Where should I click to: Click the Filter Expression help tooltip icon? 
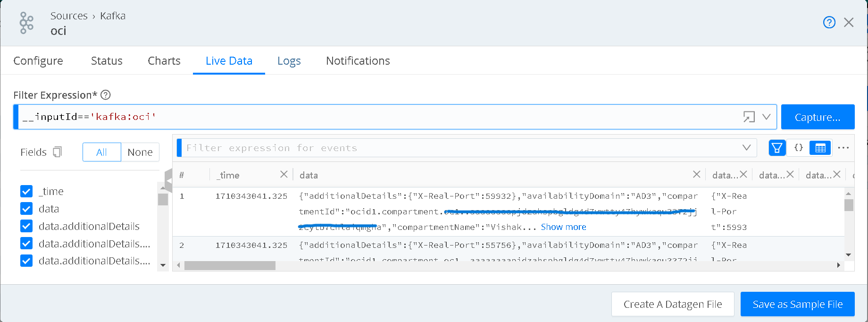(x=106, y=95)
